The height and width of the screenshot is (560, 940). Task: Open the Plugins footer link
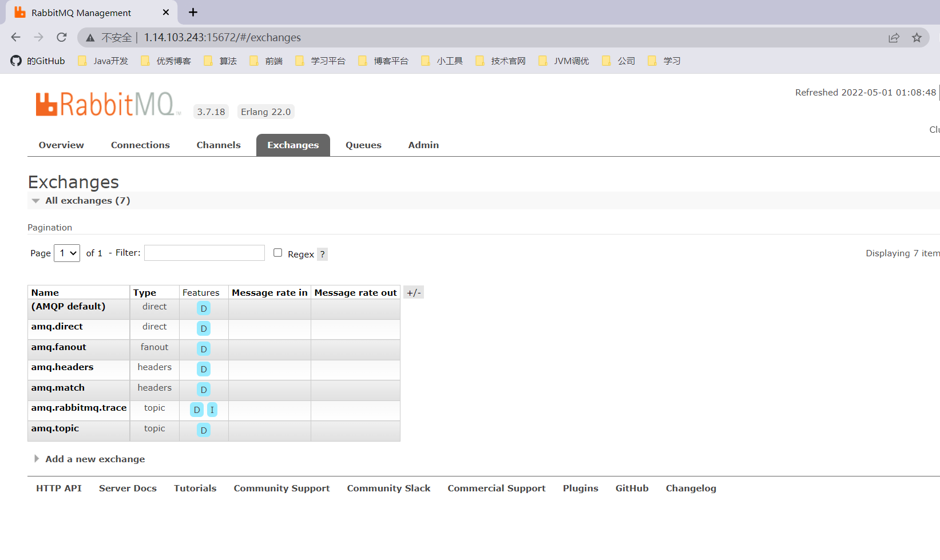pyautogui.click(x=580, y=488)
